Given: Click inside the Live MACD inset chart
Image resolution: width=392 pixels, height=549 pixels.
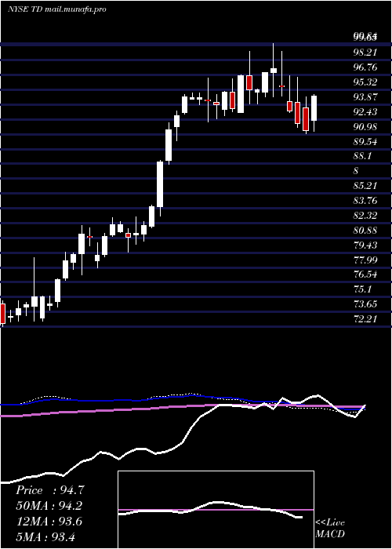Looking at the screenshot, I should point(216,510).
